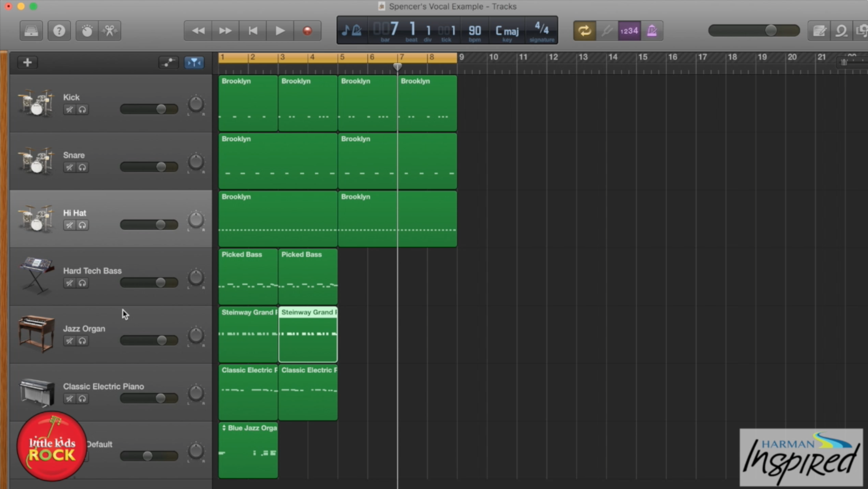
Task: Select the tuning fork icon
Action: [x=607, y=30]
